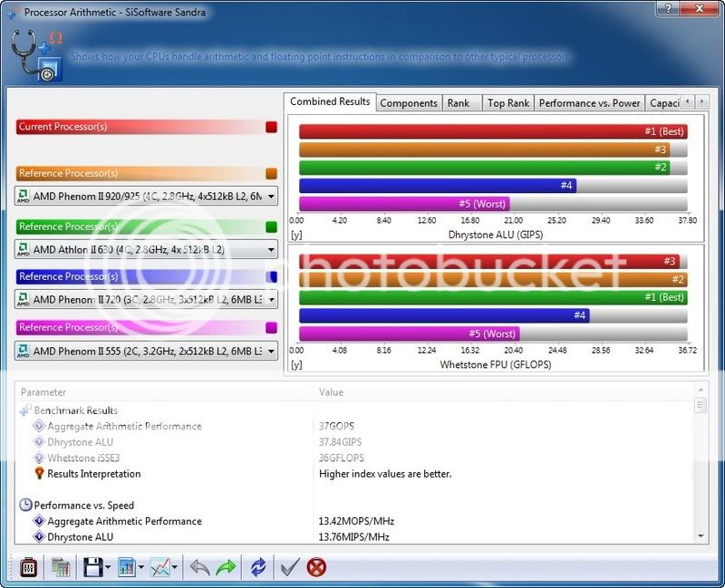Click the Dhrystone ALU (GIPS) chart axis title

[496, 235]
